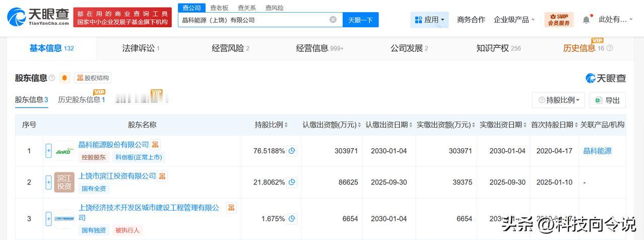This screenshot has width=644, height=240.
Task: Click the 2025-01-10 first holding date
Action: 554,182
